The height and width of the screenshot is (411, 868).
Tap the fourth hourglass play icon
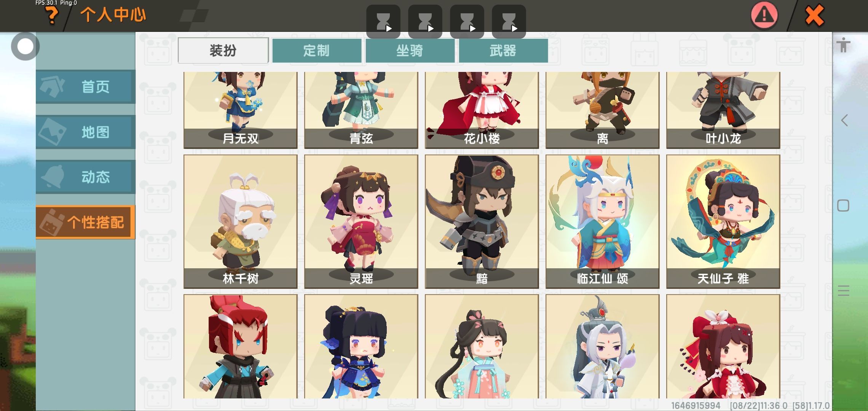coord(509,21)
